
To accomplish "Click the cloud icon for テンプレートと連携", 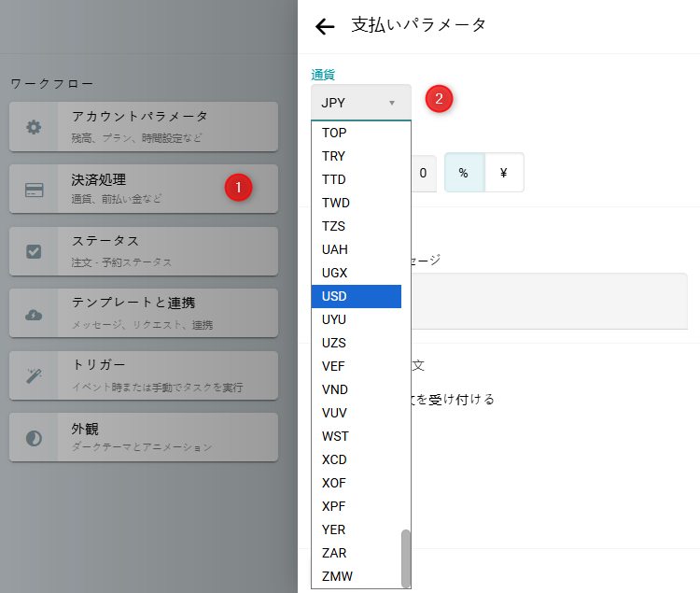I will (34, 315).
